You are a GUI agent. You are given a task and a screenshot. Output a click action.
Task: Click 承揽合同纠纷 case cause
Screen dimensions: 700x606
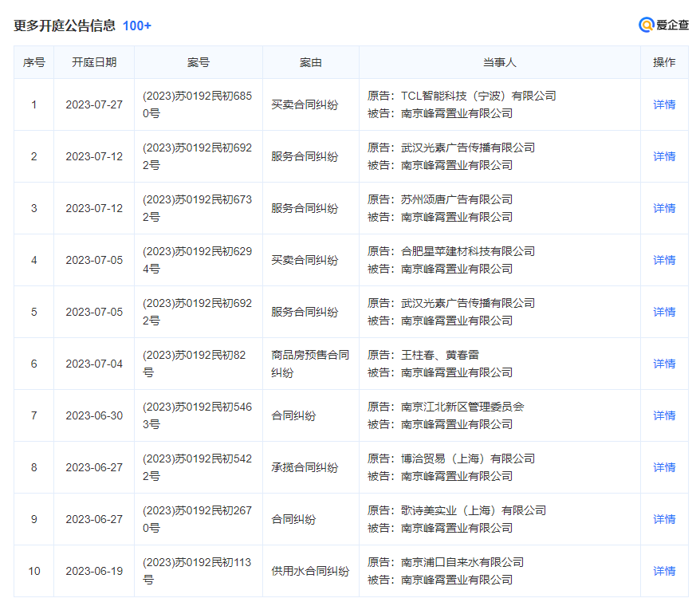click(305, 467)
